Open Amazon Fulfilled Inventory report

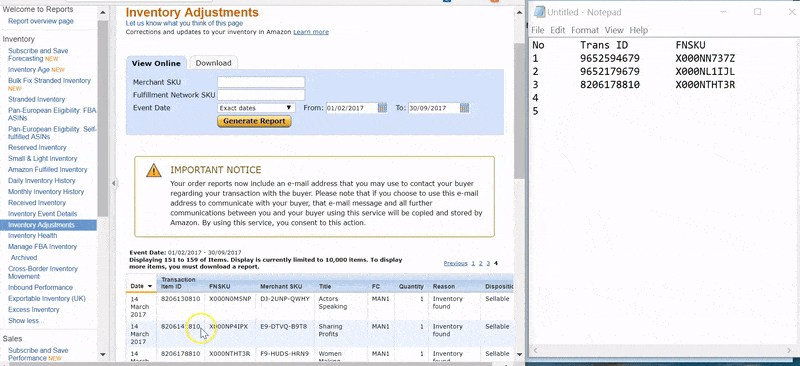pos(47,169)
